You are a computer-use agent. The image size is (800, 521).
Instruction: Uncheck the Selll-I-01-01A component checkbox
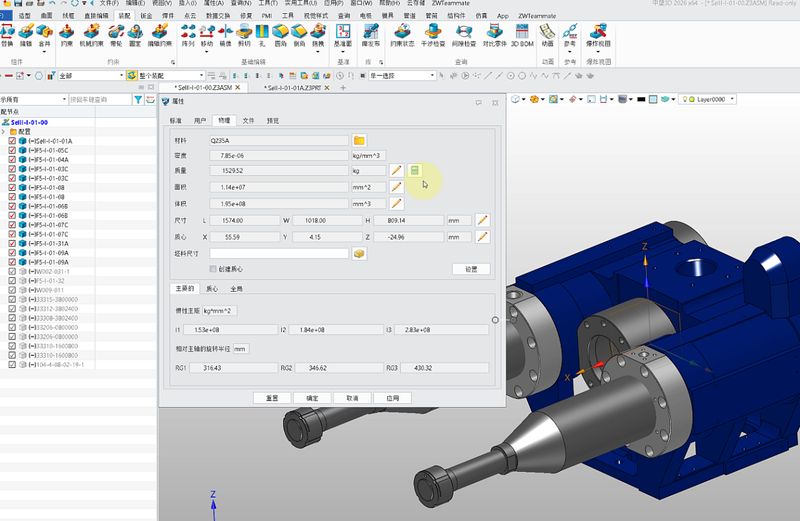[x=12, y=141]
